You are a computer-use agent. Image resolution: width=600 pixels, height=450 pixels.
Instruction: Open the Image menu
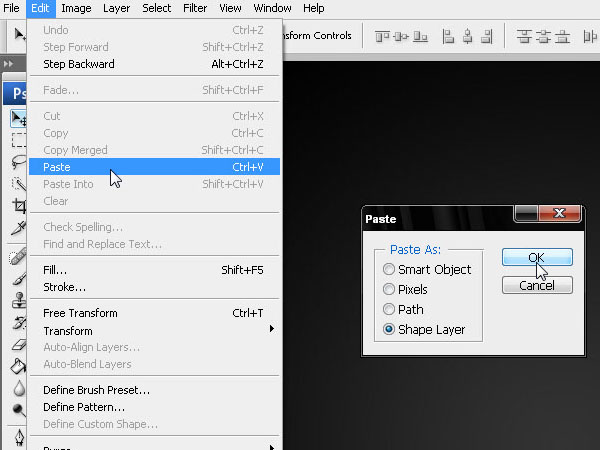click(x=76, y=8)
